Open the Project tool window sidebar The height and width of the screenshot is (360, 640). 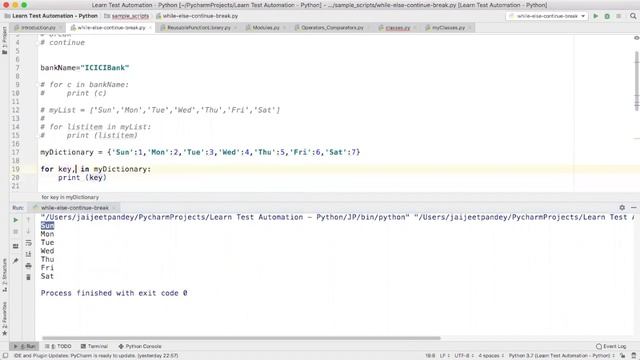(x=4, y=40)
